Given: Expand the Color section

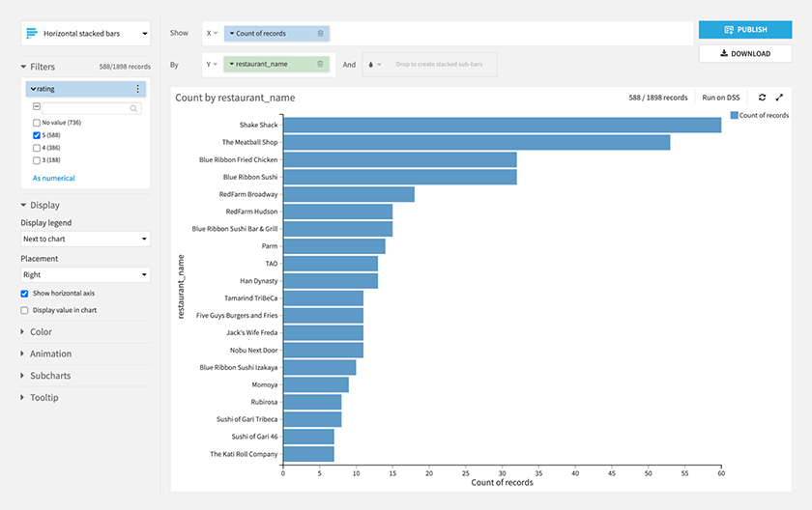Looking at the screenshot, I should [x=22, y=331].
